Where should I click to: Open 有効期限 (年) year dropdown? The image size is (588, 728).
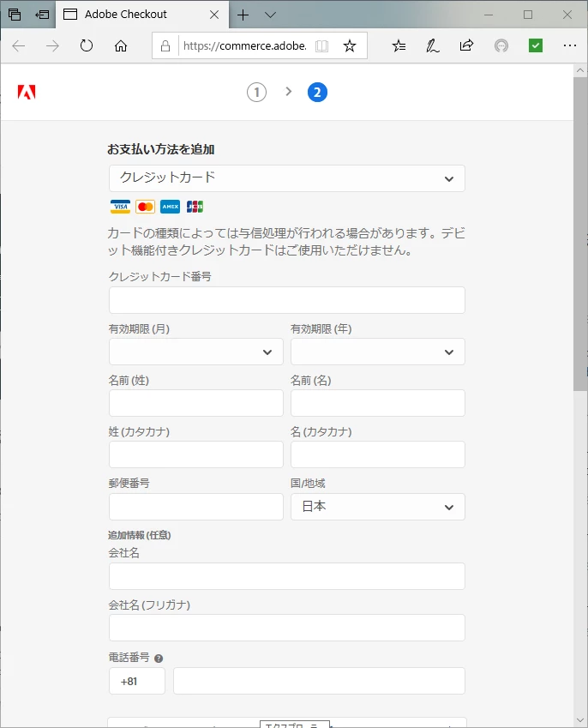(378, 352)
